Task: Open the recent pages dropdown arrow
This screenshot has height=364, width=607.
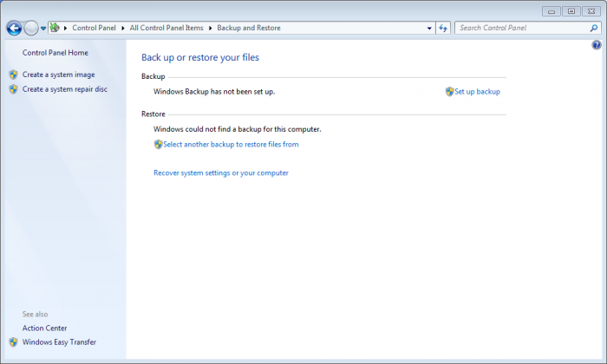Action: tap(43, 29)
